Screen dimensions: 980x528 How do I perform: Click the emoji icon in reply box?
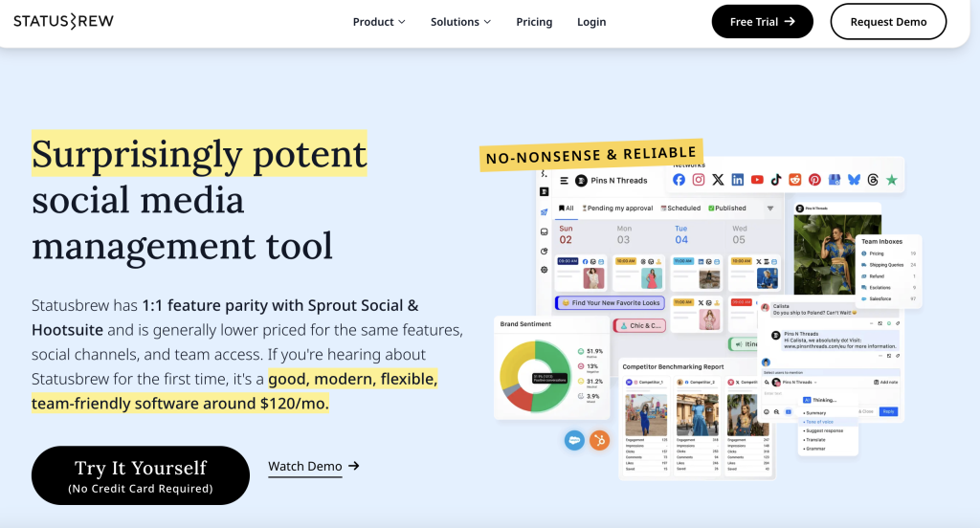(x=767, y=411)
